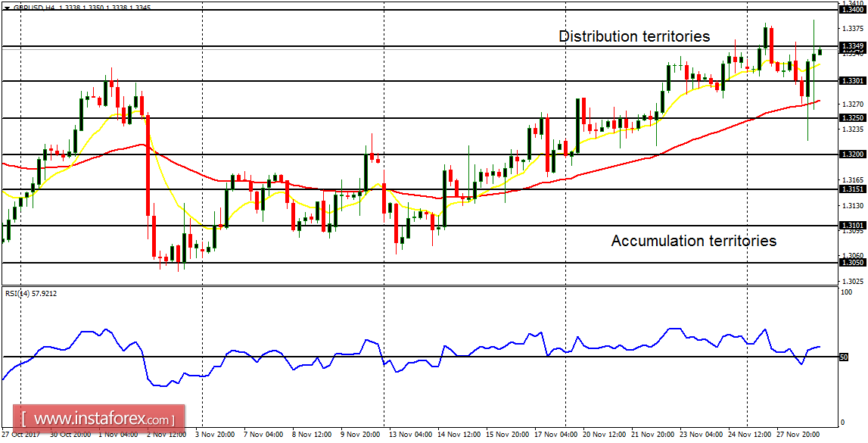Click the 50 level tag on RSI scale

coord(845,357)
